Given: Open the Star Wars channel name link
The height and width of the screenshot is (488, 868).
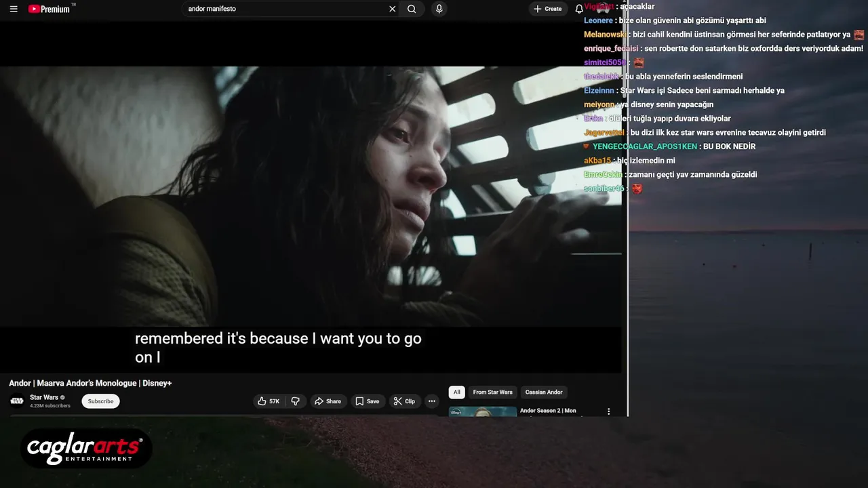Looking at the screenshot, I should click(x=44, y=397).
